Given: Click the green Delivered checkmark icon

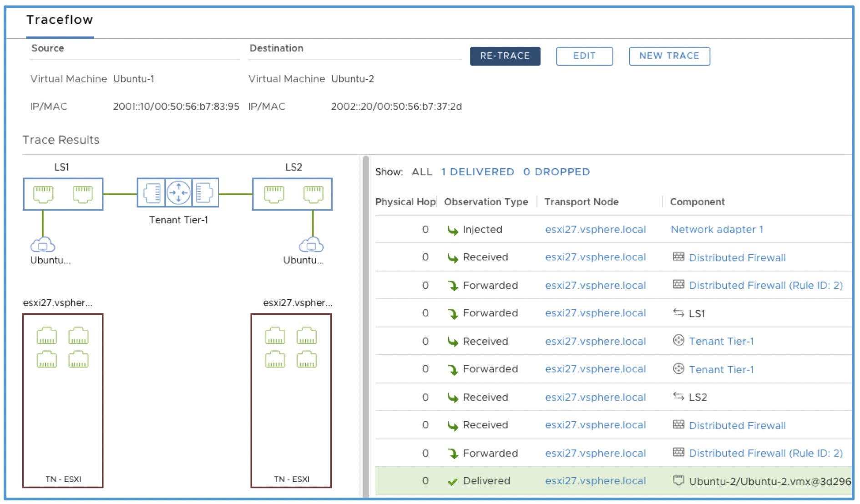Looking at the screenshot, I should coord(452,482).
